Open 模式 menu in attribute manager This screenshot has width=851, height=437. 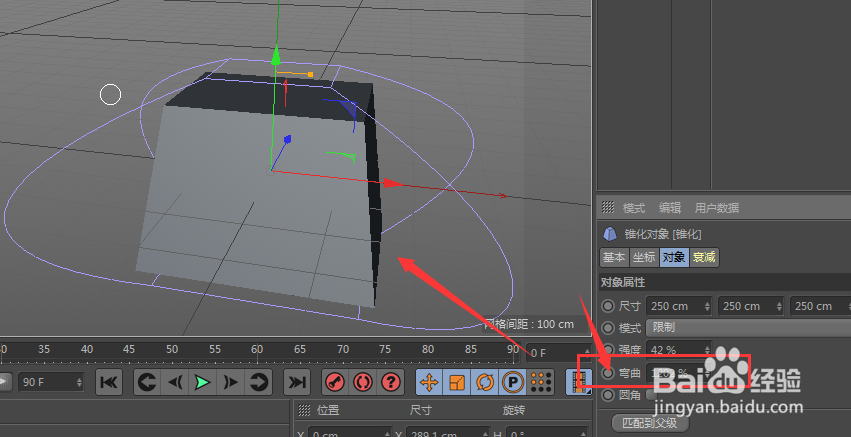pyautogui.click(x=633, y=207)
